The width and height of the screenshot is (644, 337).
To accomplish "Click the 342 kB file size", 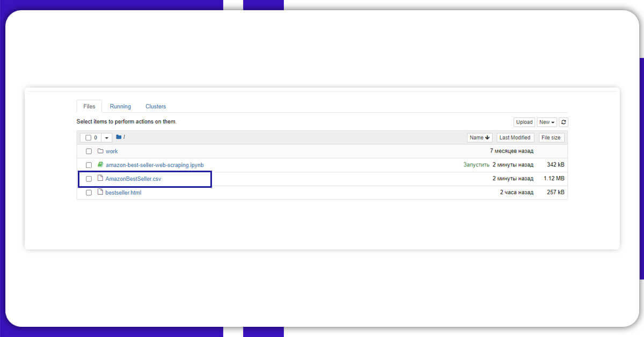I will 555,165.
